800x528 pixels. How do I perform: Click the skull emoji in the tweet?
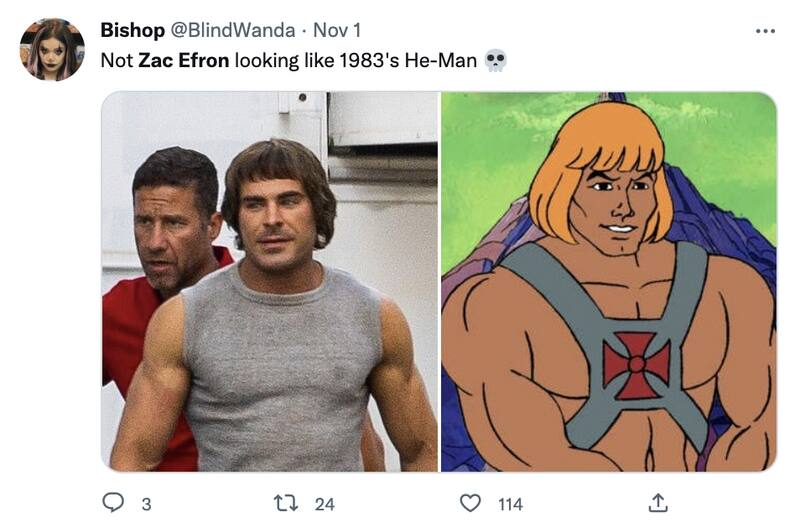point(495,61)
